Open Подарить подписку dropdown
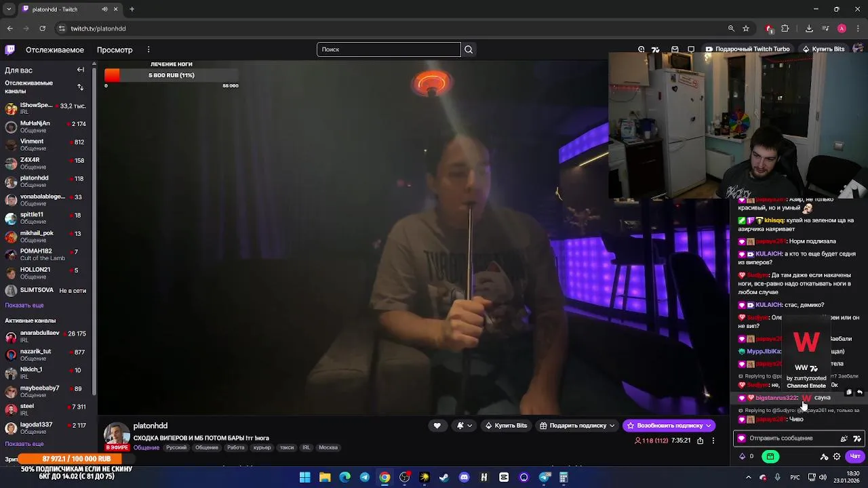Screen dimensions: 868x488 click(x=577, y=426)
